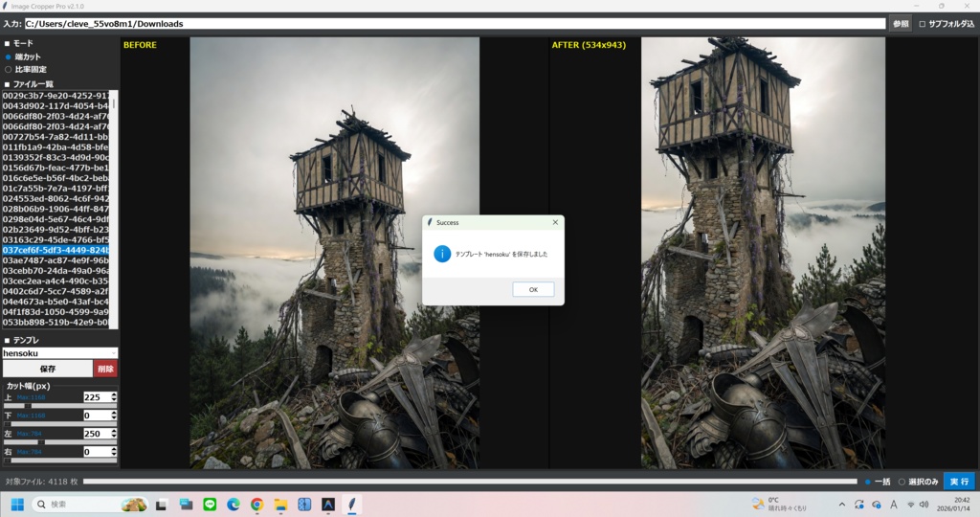Click the 右 cut spinner arrows
Viewport: 980px width, 517px height.
point(114,451)
